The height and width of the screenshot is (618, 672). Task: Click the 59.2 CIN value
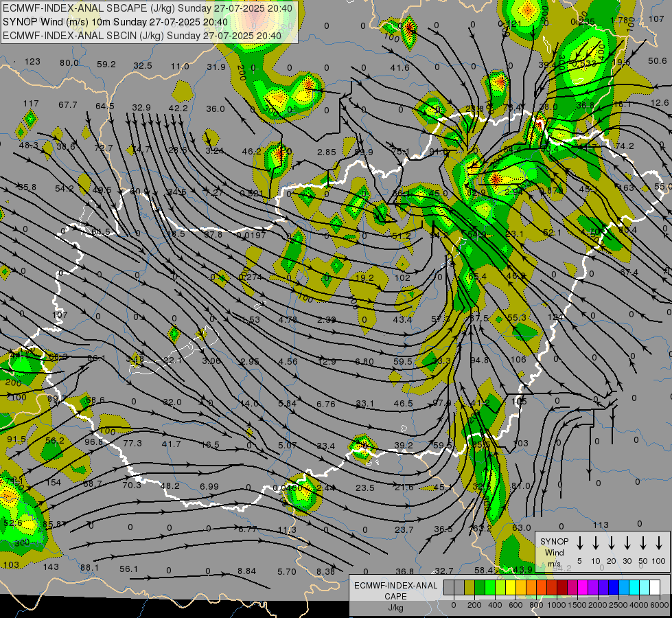click(x=106, y=65)
